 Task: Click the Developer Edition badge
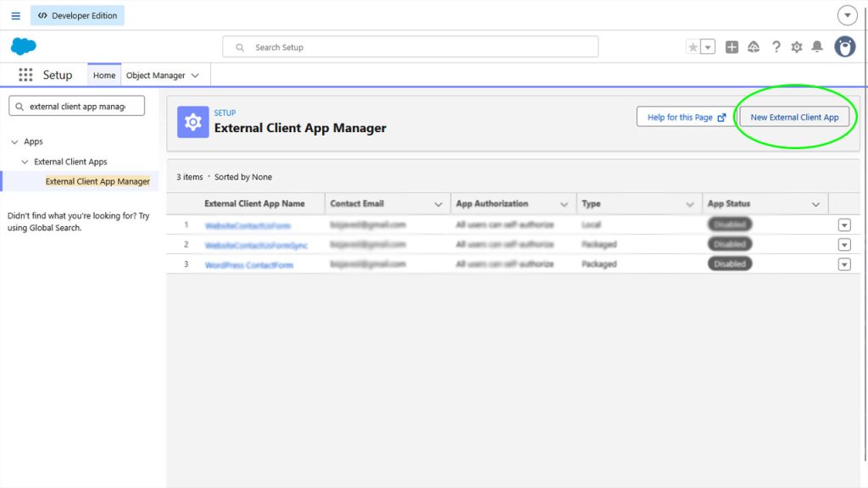pos(77,15)
